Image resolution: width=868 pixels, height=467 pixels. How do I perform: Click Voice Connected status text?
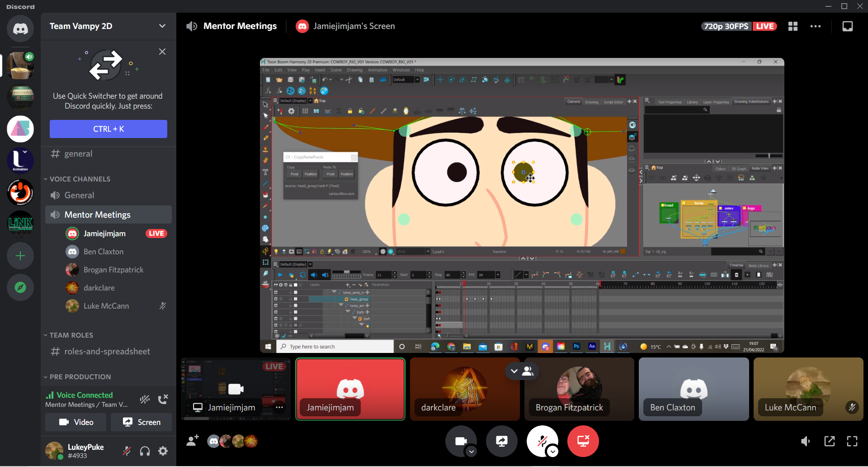(x=85, y=395)
